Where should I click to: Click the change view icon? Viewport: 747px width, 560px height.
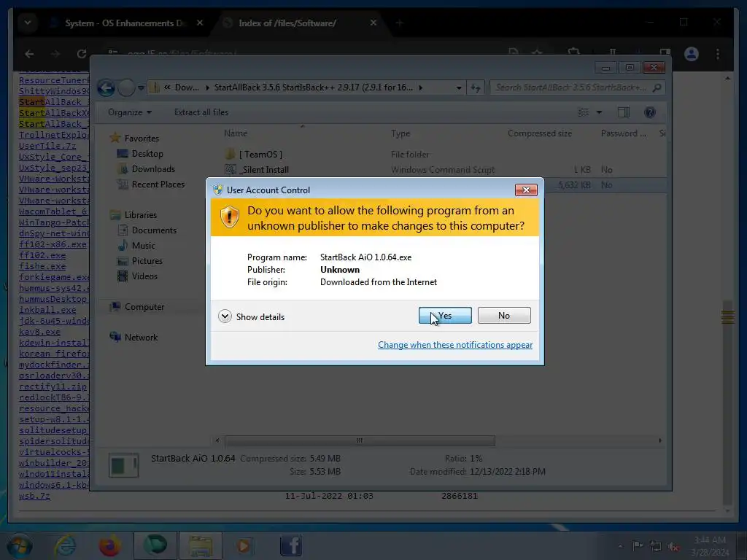pos(583,112)
